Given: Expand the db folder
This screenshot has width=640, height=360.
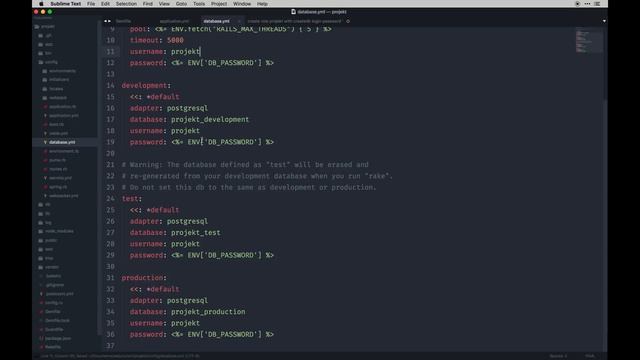Looking at the screenshot, I should [44, 204].
